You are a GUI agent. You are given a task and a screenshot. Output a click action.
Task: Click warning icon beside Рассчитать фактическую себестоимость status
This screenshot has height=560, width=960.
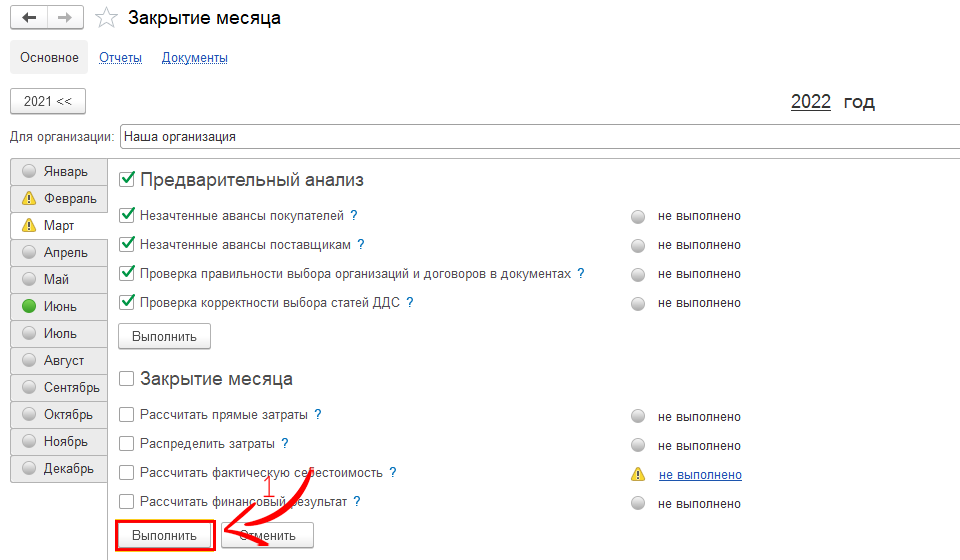[x=638, y=474]
